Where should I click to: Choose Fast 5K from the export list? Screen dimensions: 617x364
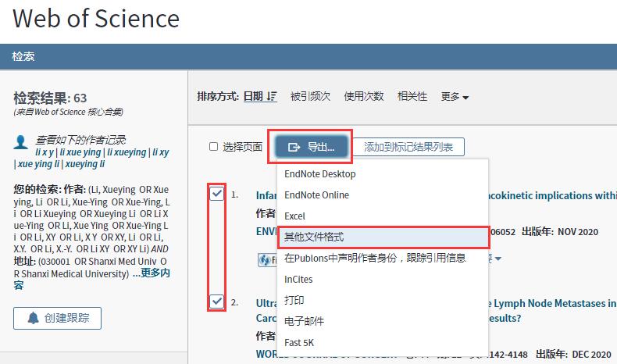[299, 342]
